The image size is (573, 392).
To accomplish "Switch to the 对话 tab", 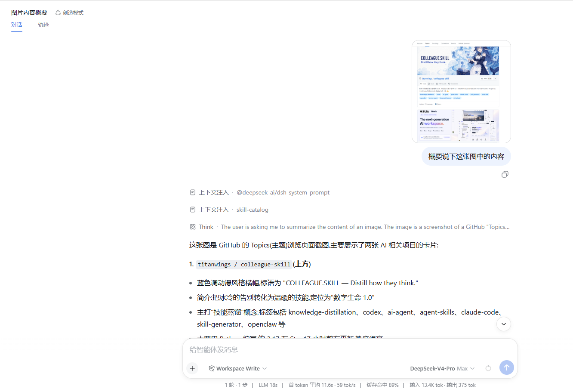I will click(17, 25).
